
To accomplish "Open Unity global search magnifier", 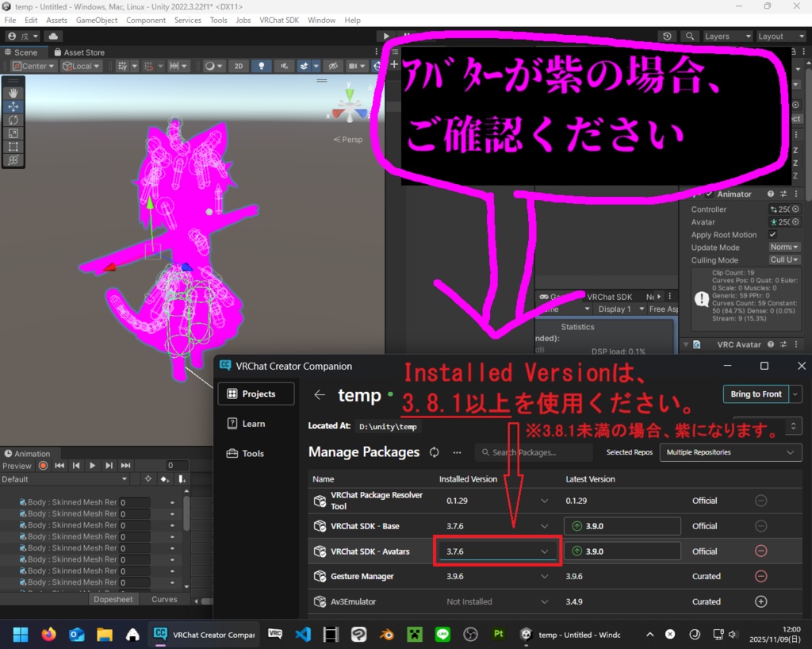I will tap(690, 36).
